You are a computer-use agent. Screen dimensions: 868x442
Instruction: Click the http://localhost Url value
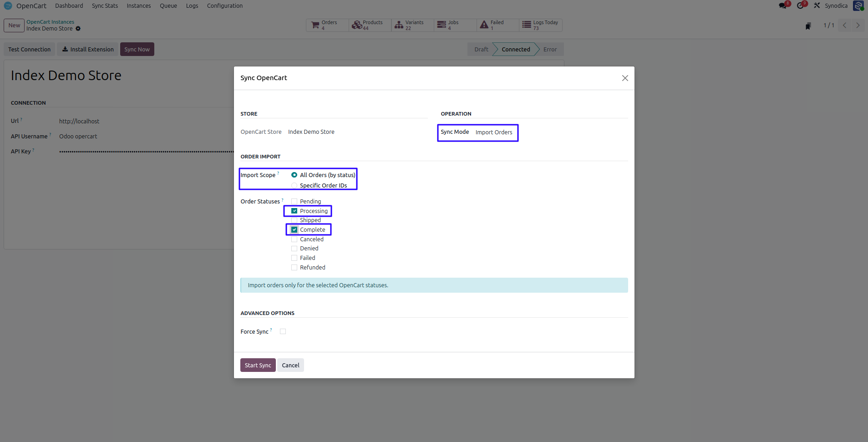(79, 121)
